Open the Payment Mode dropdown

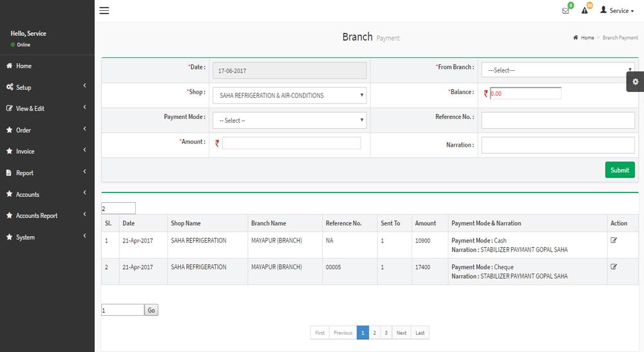pos(290,120)
